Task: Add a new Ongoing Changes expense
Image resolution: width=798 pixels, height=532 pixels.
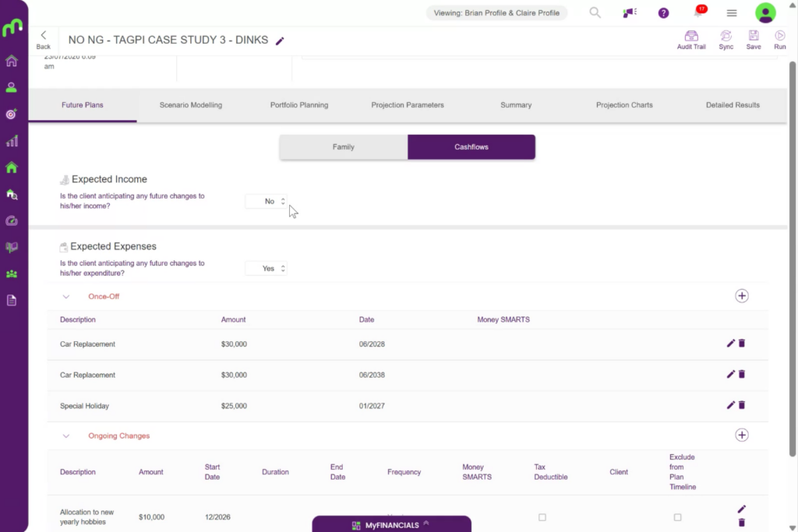Action: [742, 435]
